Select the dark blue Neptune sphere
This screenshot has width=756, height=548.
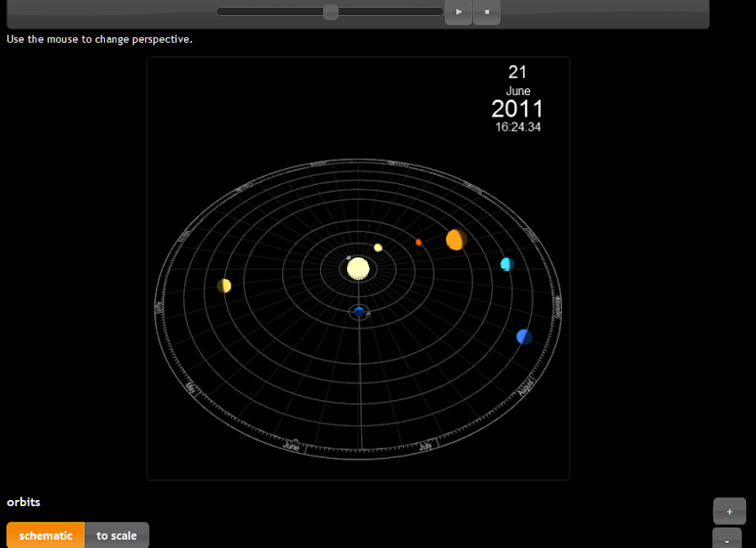(x=524, y=336)
